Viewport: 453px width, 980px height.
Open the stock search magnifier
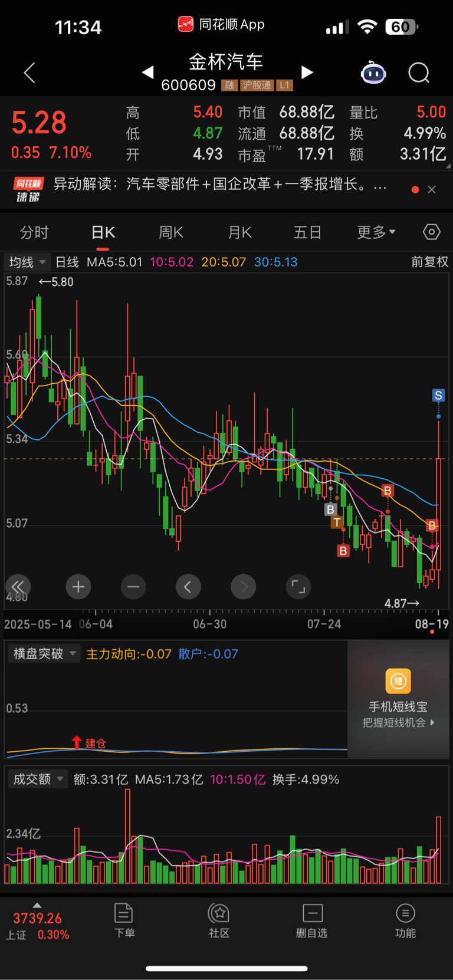point(419,73)
